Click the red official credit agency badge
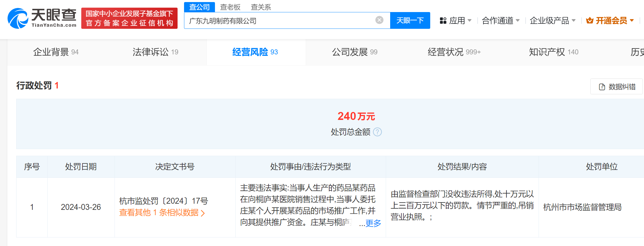The image size is (644, 246). 129,18
